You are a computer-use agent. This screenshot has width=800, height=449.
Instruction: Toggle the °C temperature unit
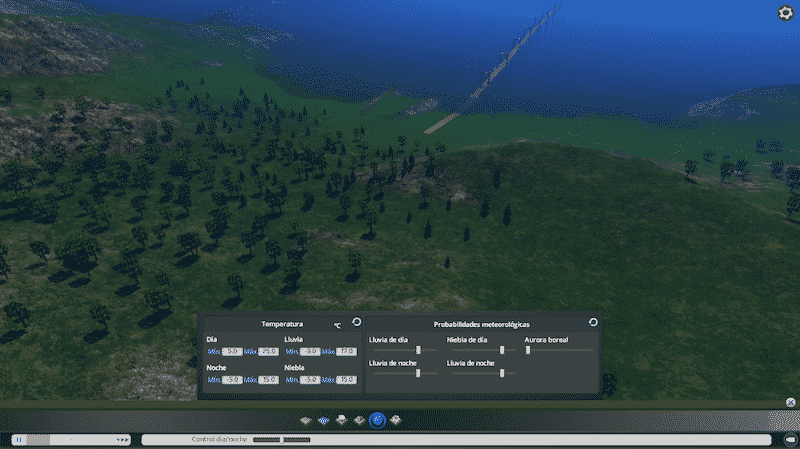[337, 325]
